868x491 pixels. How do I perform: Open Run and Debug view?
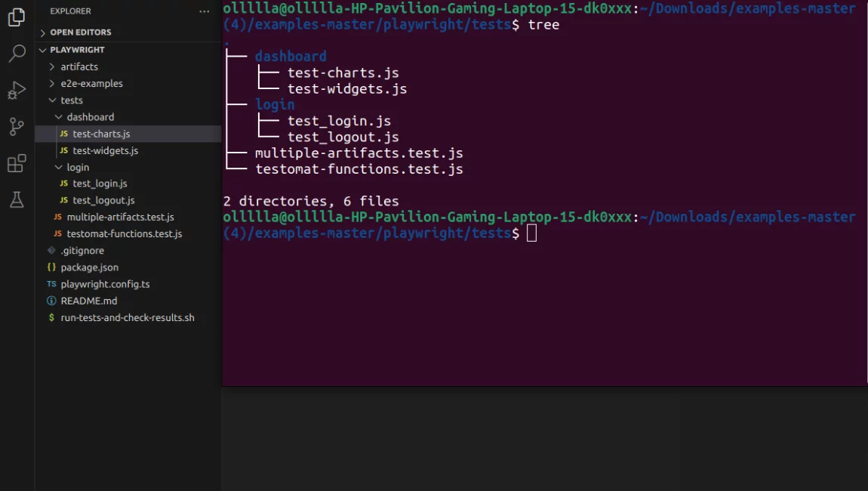(x=17, y=91)
